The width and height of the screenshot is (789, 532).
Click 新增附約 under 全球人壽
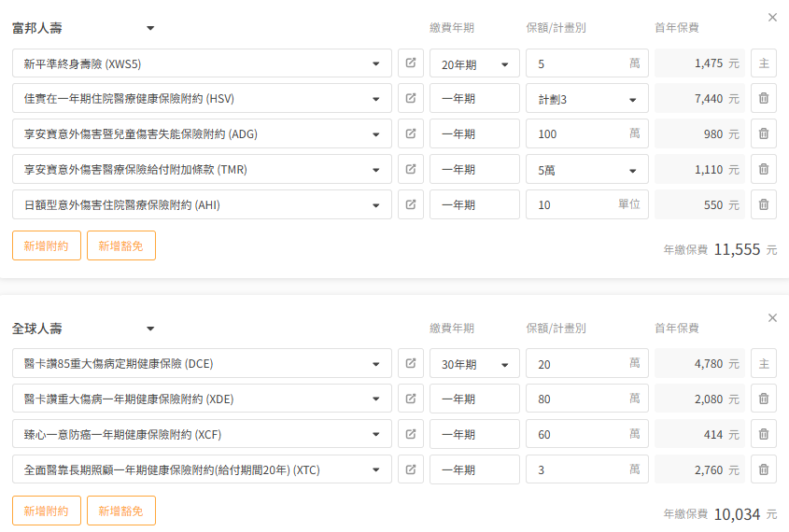tap(47, 511)
